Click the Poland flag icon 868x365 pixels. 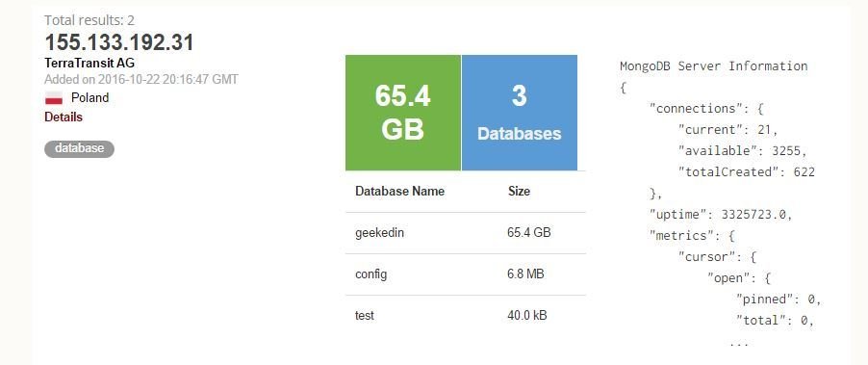(53, 98)
